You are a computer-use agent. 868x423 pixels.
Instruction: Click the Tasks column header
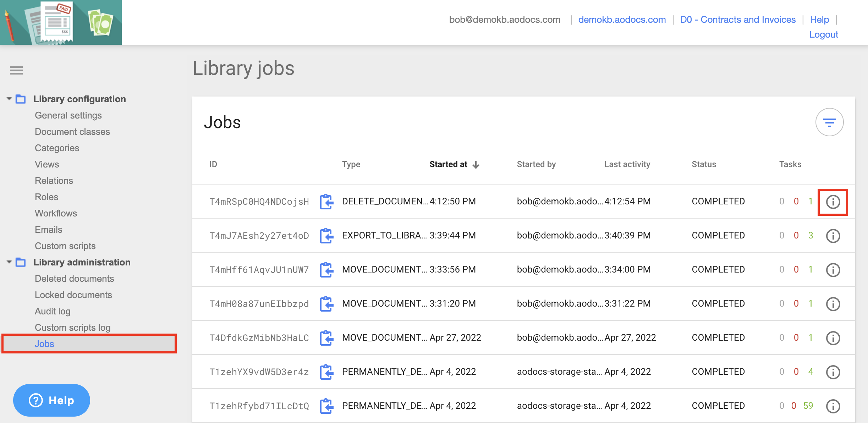[x=790, y=164]
